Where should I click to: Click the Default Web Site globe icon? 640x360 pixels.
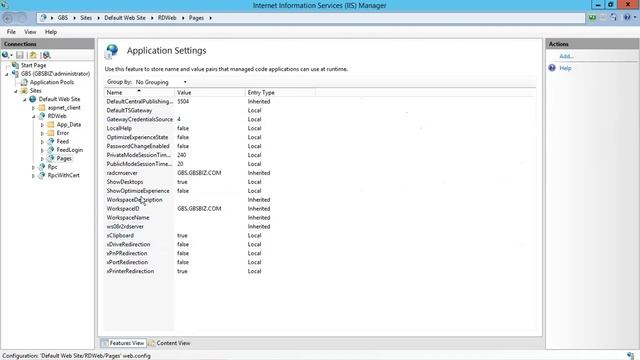33,99
